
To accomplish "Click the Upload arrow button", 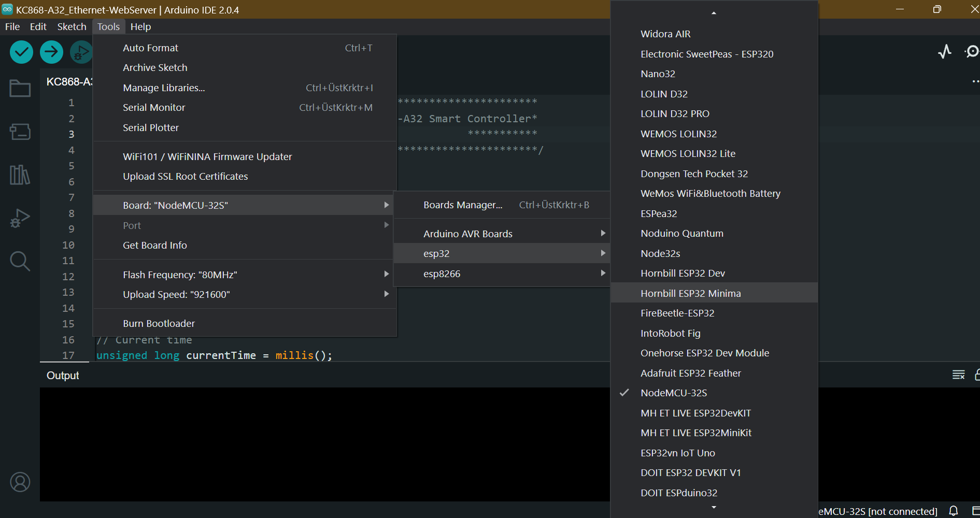I will pos(51,52).
